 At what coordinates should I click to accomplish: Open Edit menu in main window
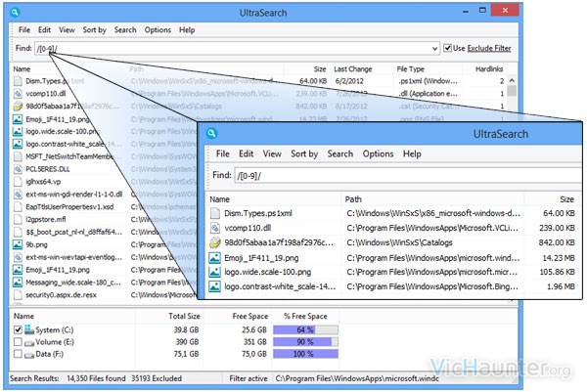click(44, 30)
